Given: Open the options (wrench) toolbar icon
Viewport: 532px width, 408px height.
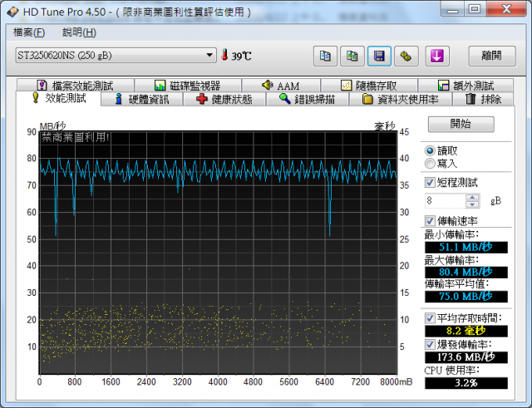Looking at the screenshot, I should [x=406, y=56].
